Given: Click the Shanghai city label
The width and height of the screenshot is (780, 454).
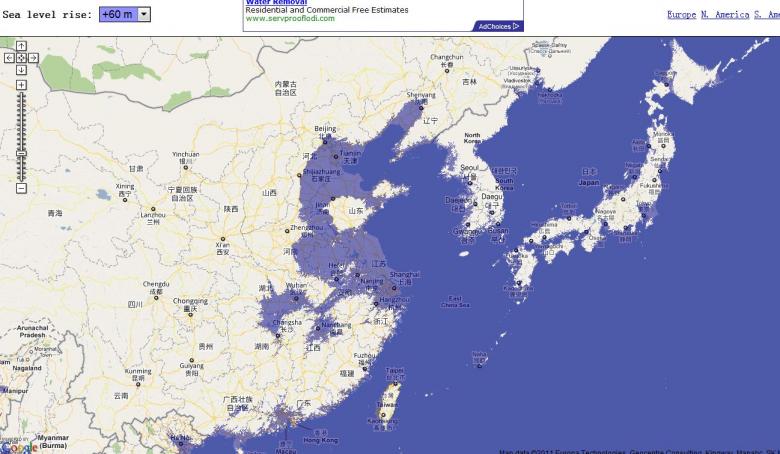Looking at the screenshot, I should pyautogui.click(x=404, y=274).
